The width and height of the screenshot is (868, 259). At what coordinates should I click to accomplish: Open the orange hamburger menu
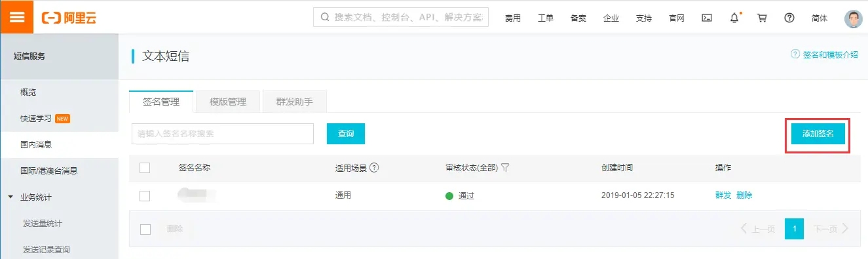pos(17,17)
